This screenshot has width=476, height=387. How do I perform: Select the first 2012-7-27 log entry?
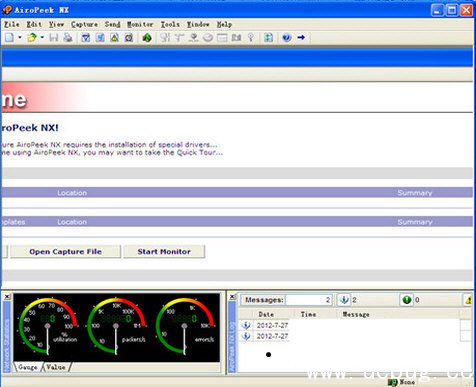pyautogui.click(x=272, y=325)
